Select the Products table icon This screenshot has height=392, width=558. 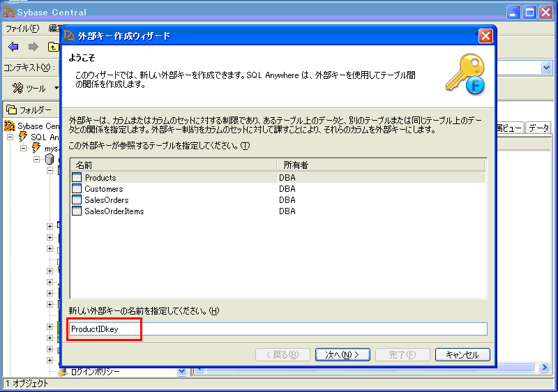pyautogui.click(x=77, y=178)
